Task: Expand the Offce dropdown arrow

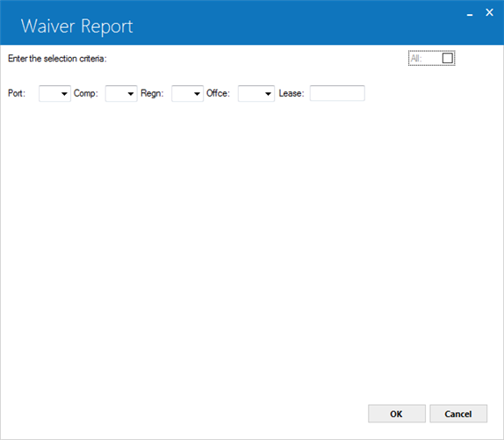Action: pyautogui.click(x=268, y=93)
